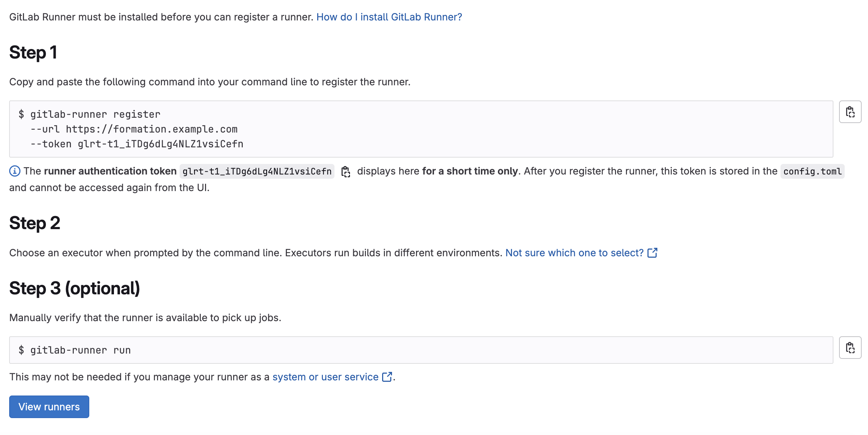
Task: Click the info icon beside the token notice
Action: pyautogui.click(x=14, y=171)
